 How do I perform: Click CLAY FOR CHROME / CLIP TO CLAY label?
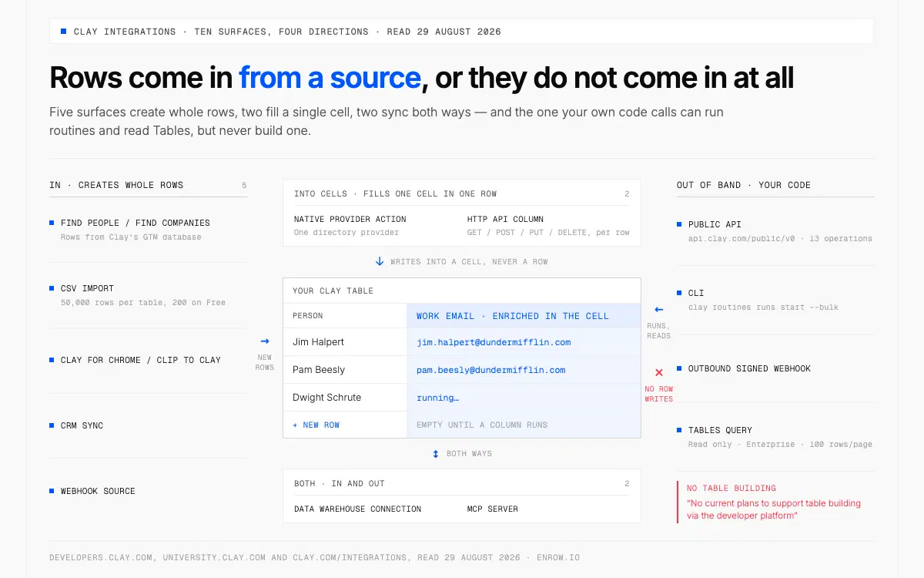pos(141,360)
